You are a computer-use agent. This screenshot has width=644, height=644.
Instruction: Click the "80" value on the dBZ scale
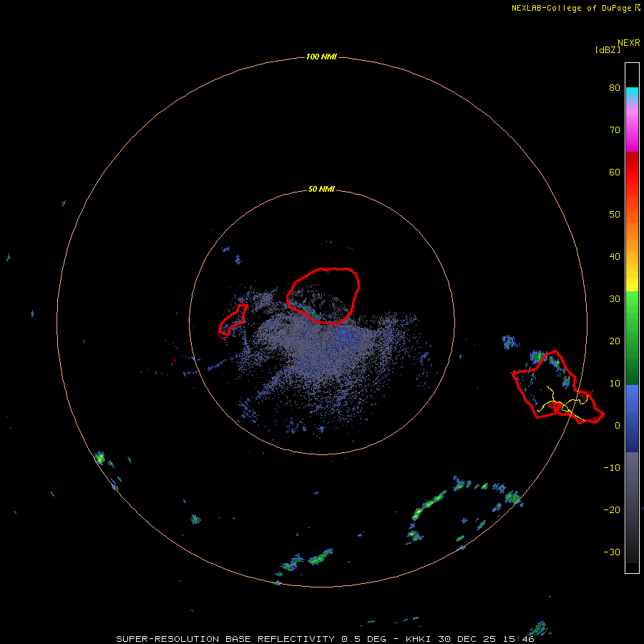[x=615, y=88]
